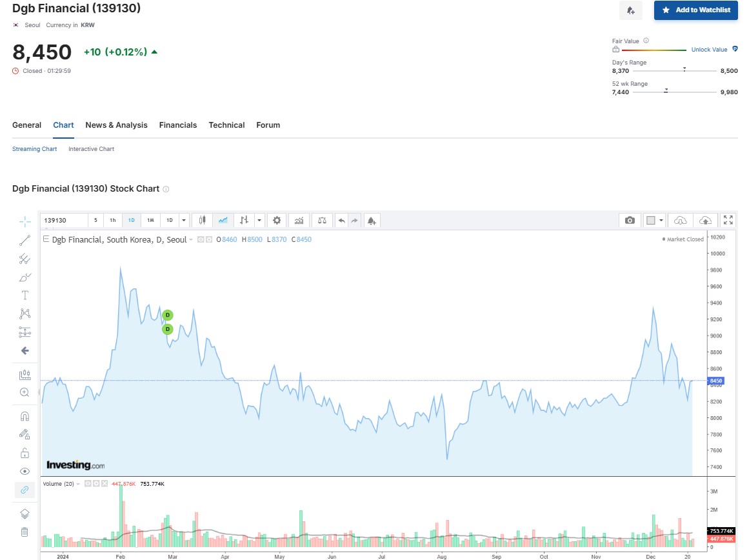Select the brush drawing tool
This screenshot has height=560, width=749.
point(25,277)
